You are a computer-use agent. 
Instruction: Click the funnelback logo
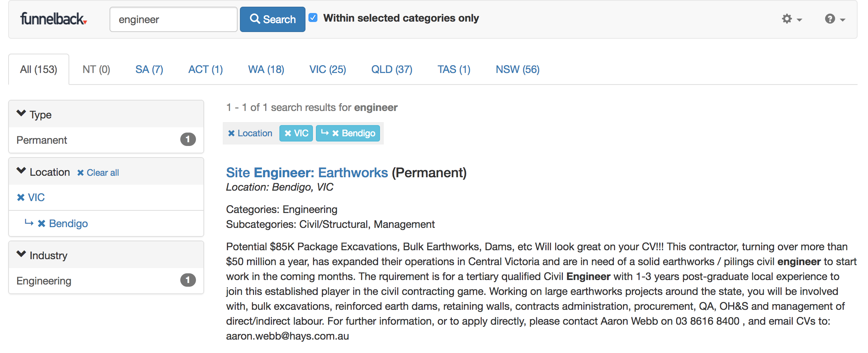coord(53,19)
